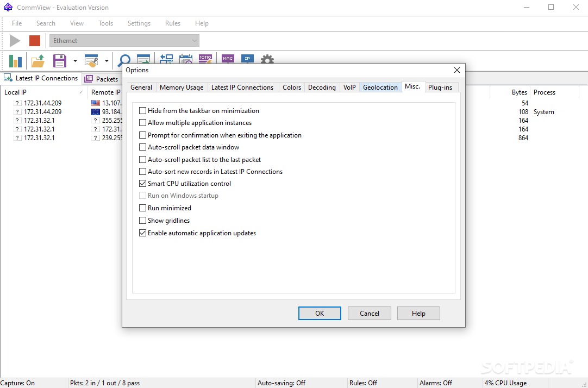Expand the arrow next to the save icon

(75, 61)
